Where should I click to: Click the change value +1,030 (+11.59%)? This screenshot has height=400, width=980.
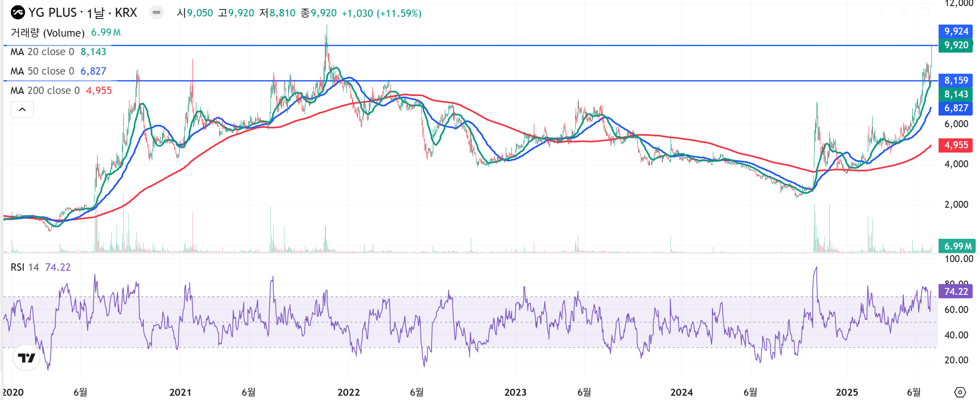click(x=381, y=13)
